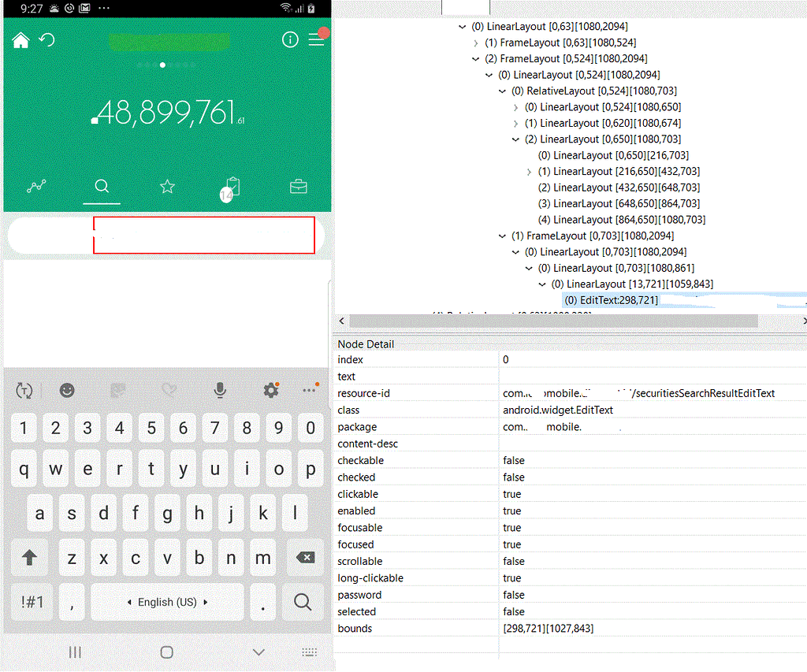Tap the number 5 key
807x672 pixels.
click(x=151, y=428)
